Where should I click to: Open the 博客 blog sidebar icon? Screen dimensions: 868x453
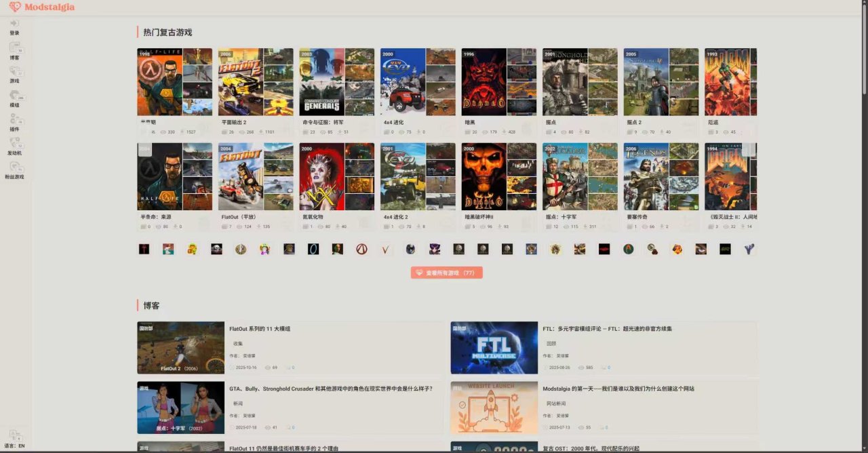14,48
